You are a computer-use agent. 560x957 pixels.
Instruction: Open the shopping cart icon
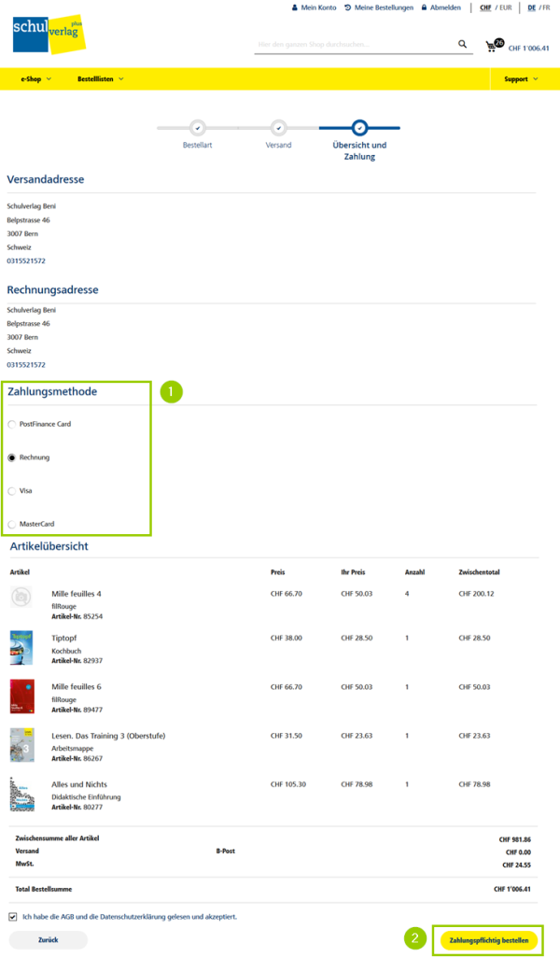pyautogui.click(x=492, y=46)
